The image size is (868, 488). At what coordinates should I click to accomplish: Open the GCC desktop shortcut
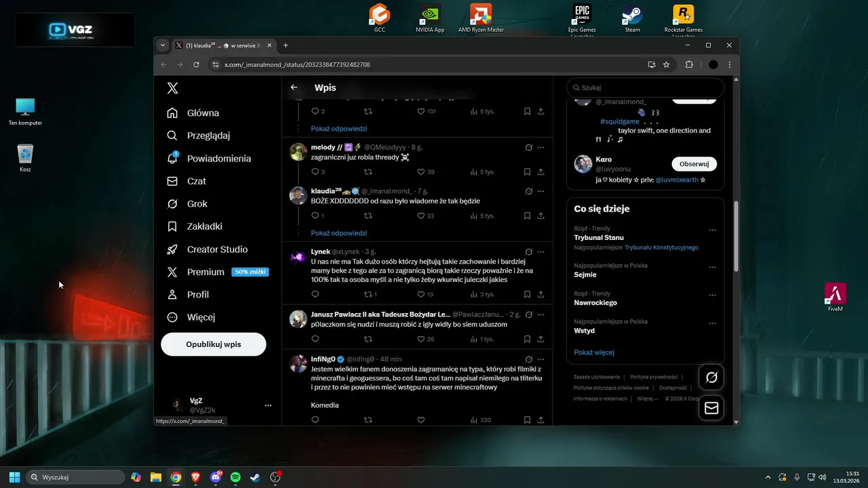pos(380,18)
